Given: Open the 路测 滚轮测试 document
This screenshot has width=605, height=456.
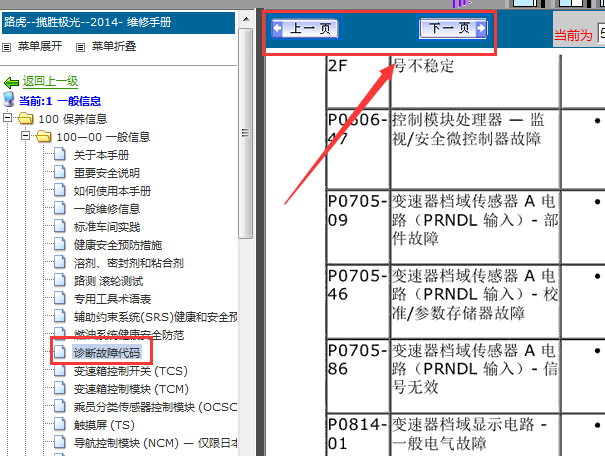Looking at the screenshot, I should (x=108, y=281).
